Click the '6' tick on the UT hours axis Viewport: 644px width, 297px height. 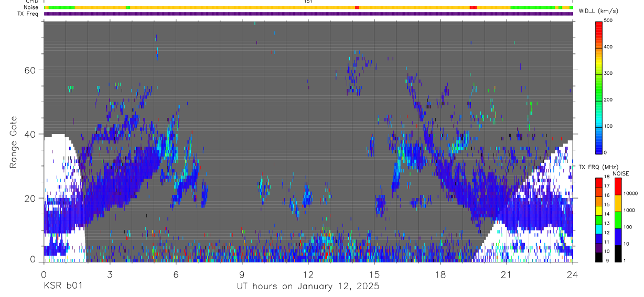click(x=176, y=274)
